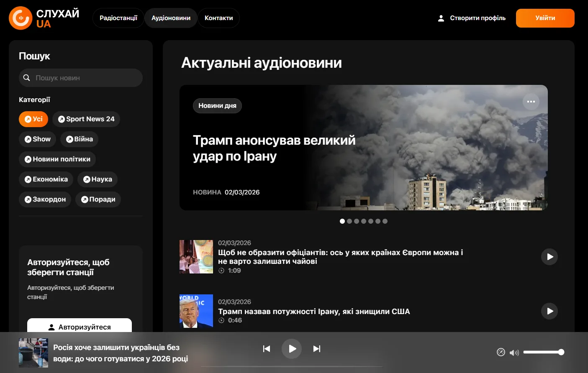Skip to the next track in player
The image size is (588, 373).
click(317, 349)
